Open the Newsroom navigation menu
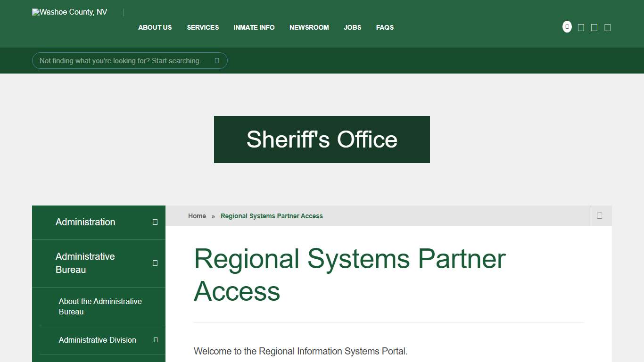 pos(309,27)
